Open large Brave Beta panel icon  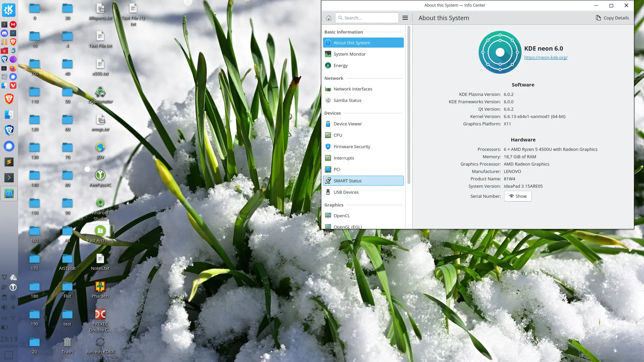click(x=9, y=130)
